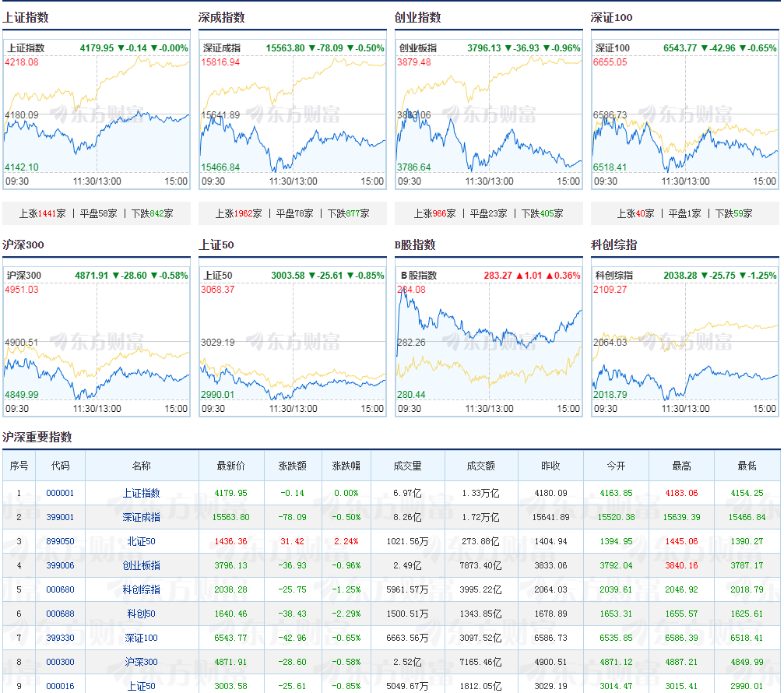The height and width of the screenshot is (693, 784).
Task: Click 成交额 column header
Action: (481, 466)
